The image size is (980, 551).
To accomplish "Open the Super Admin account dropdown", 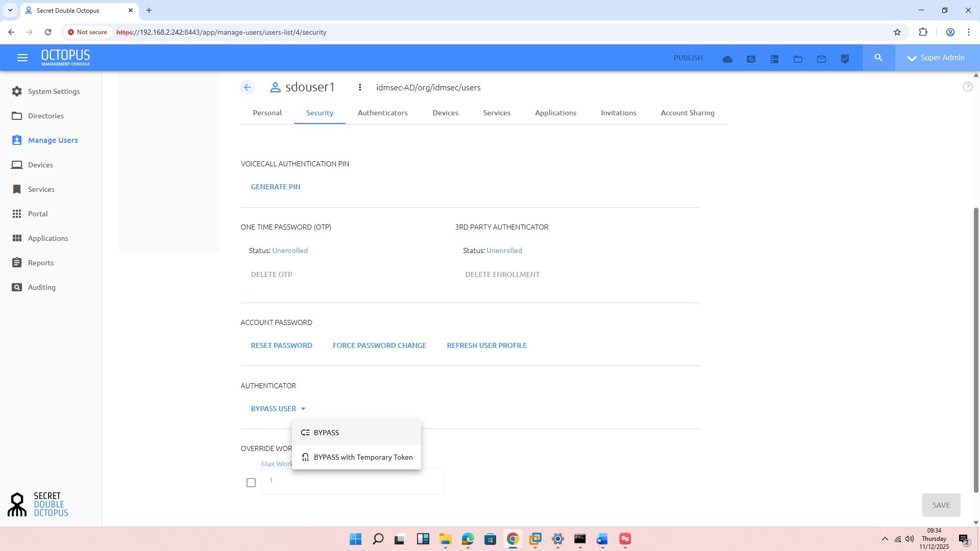I will tap(937, 58).
